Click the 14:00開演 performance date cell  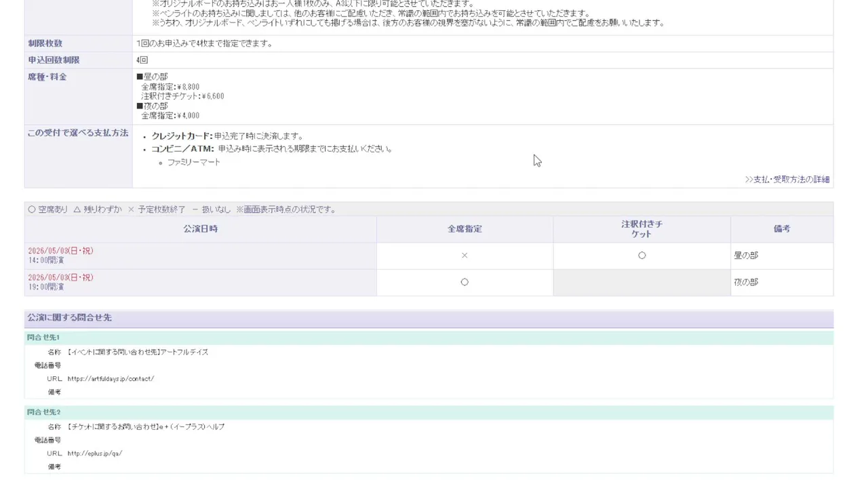[x=201, y=256]
